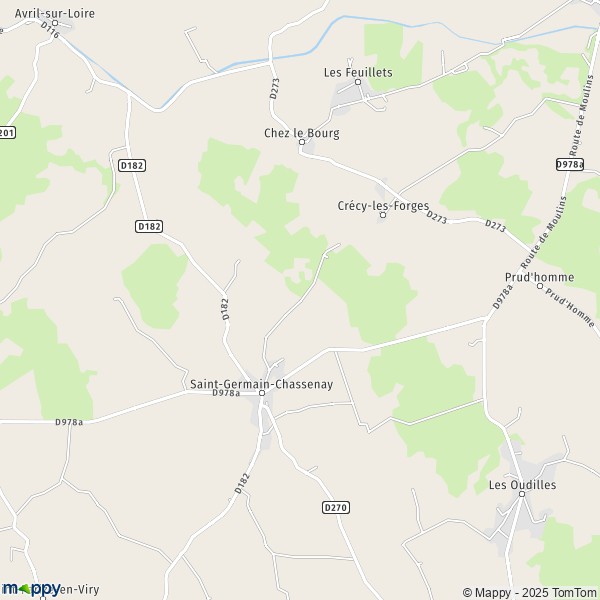Image resolution: width=600 pixels, height=600 pixels.
Task: Select the D978a boxed road shield
Action: (x=569, y=164)
